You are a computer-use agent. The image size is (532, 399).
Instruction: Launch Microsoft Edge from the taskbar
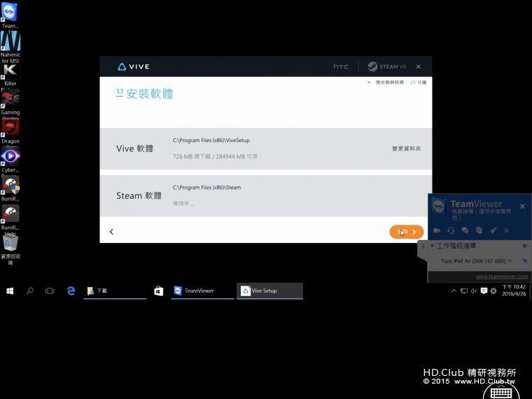[71, 290]
